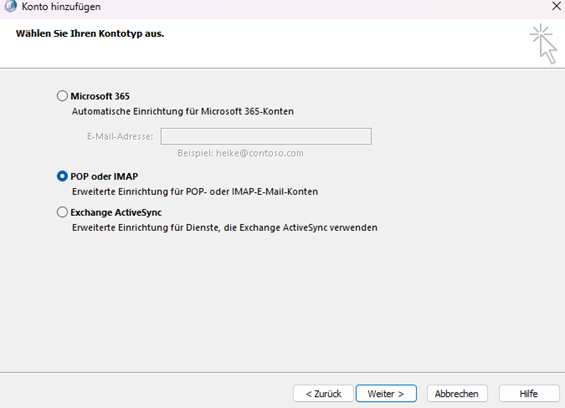This screenshot has height=408, width=565.
Task: Continue with the Weiter button
Action: pos(386,394)
